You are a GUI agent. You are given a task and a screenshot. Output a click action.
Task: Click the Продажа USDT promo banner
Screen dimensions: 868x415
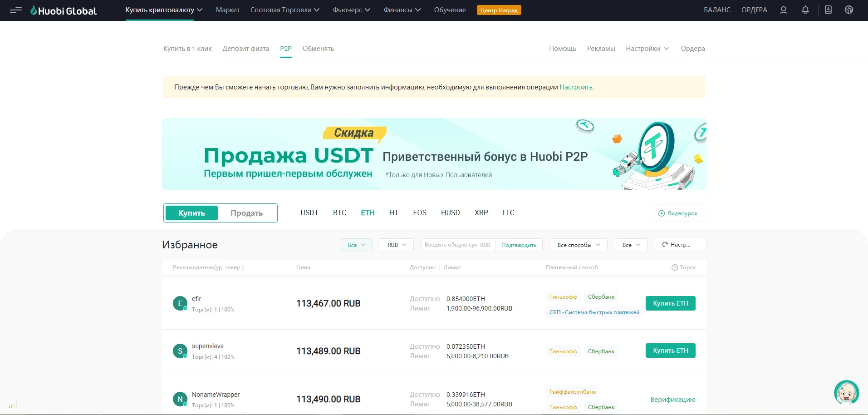coord(434,154)
